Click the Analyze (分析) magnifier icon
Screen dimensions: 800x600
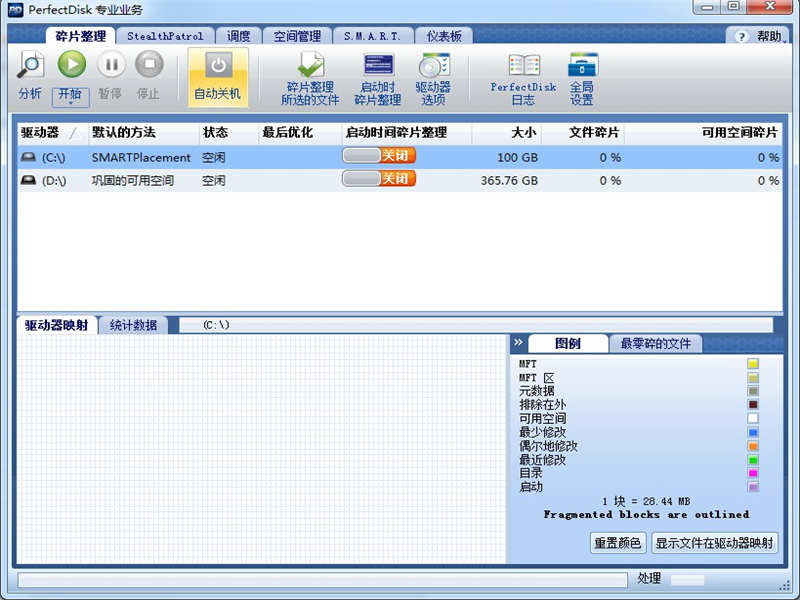[x=31, y=64]
